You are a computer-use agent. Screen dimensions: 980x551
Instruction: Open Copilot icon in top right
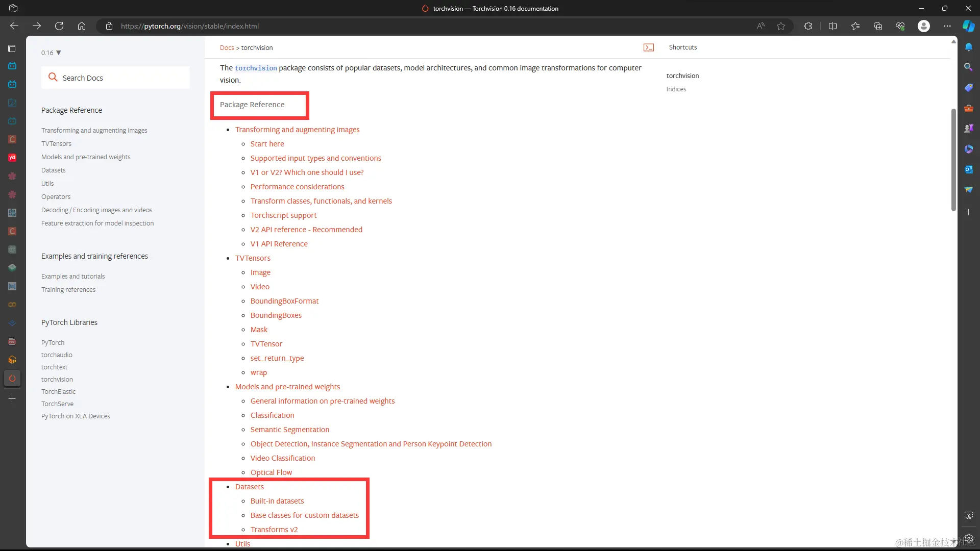tap(968, 26)
